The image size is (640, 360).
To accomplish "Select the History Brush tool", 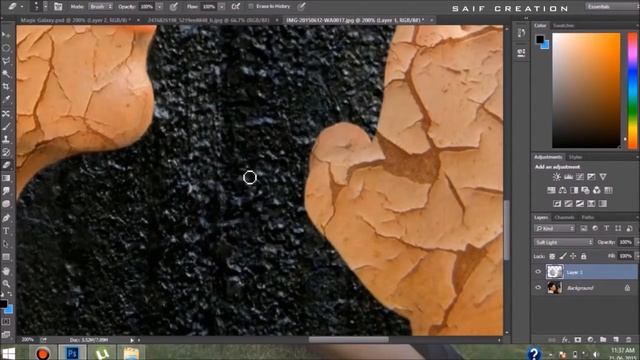I will point(6,152).
